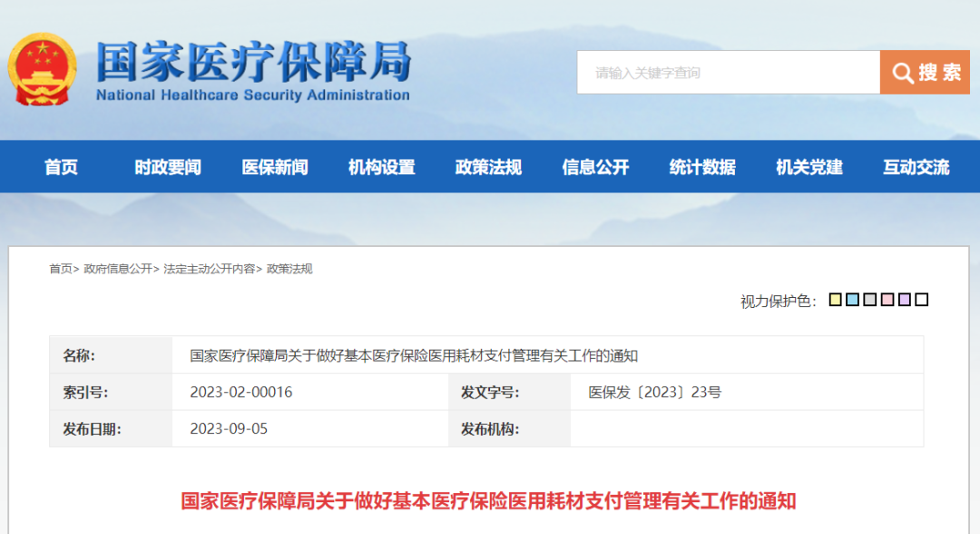This screenshot has height=534, width=980.
Task: Select the purple eye-protection color swatch
Action: 904,299
